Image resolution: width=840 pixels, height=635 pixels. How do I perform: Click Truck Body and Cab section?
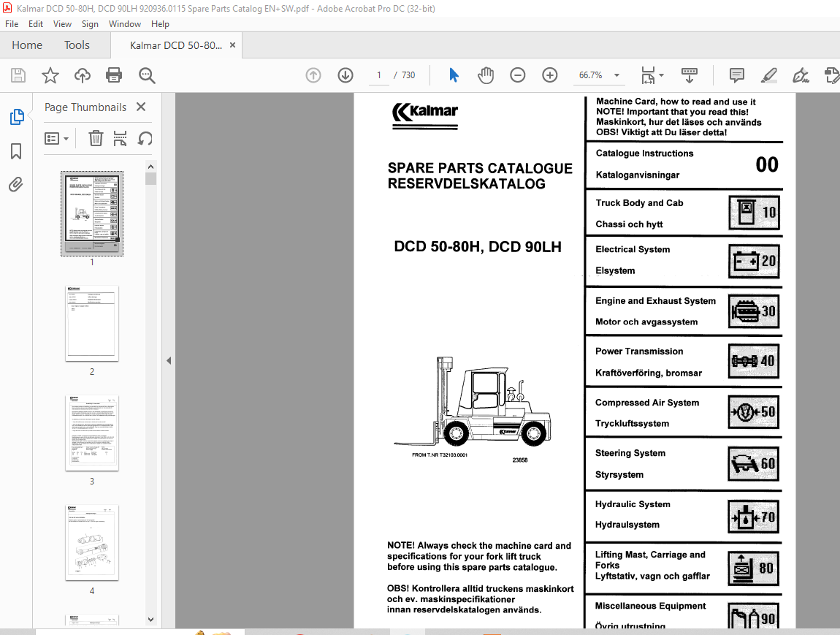(684, 213)
